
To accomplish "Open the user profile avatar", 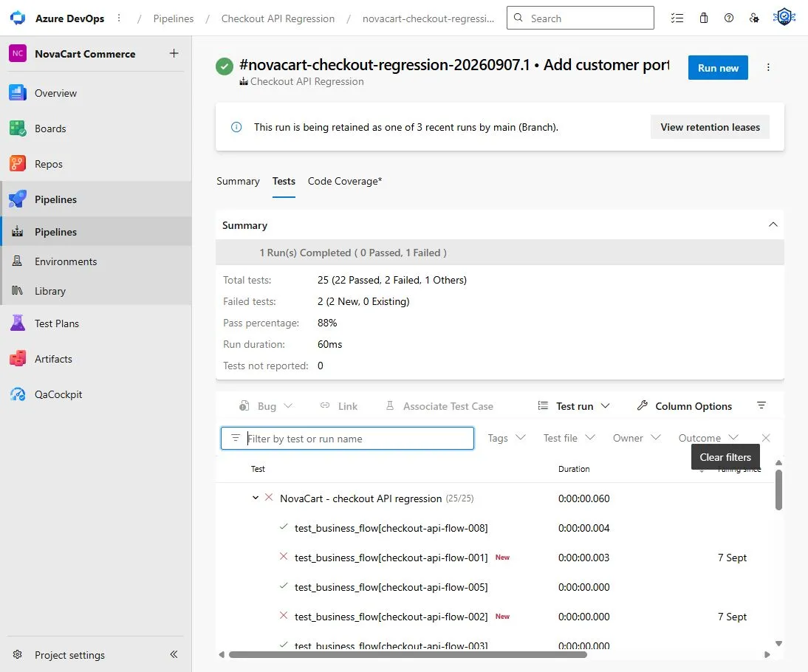I will click(x=784, y=17).
